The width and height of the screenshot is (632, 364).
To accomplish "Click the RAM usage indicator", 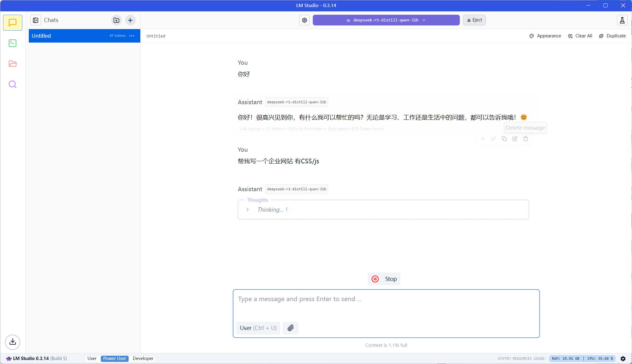I will 566,358.
